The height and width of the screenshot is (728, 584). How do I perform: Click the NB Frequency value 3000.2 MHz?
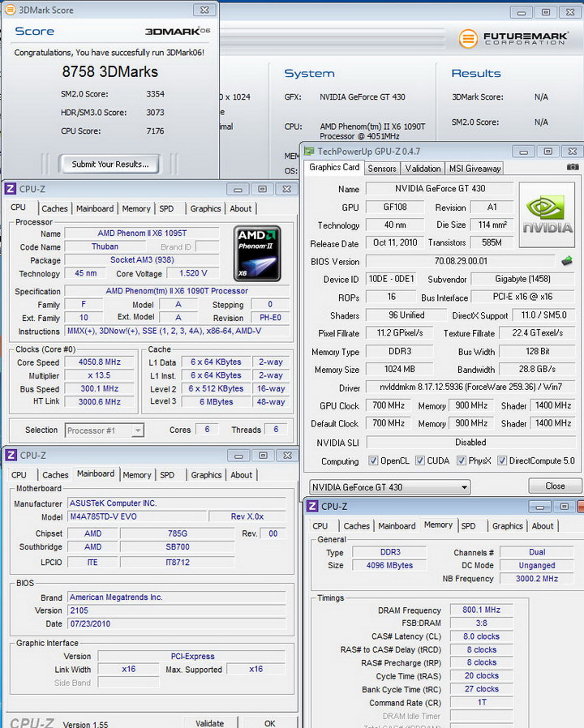point(537,579)
